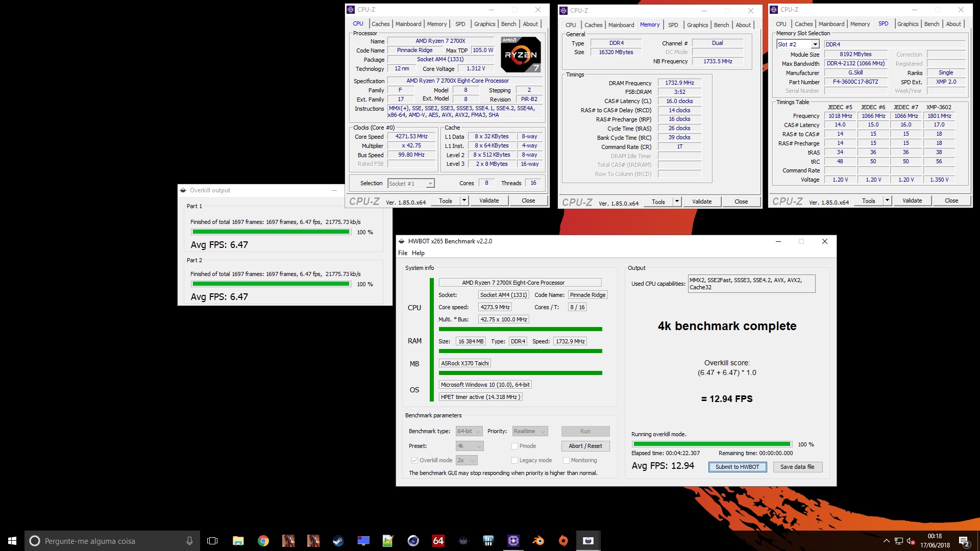Click Submit to HWBOT button
The height and width of the screenshot is (551, 980).
[737, 467]
